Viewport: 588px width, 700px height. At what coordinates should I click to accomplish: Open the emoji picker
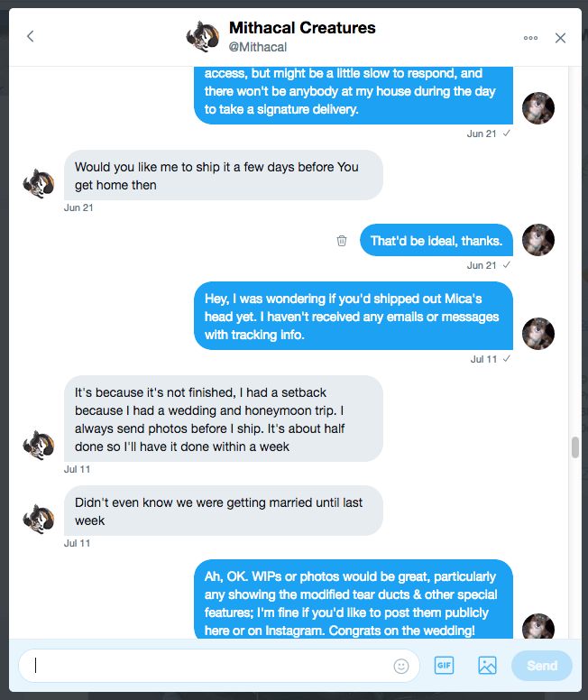(x=401, y=666)
